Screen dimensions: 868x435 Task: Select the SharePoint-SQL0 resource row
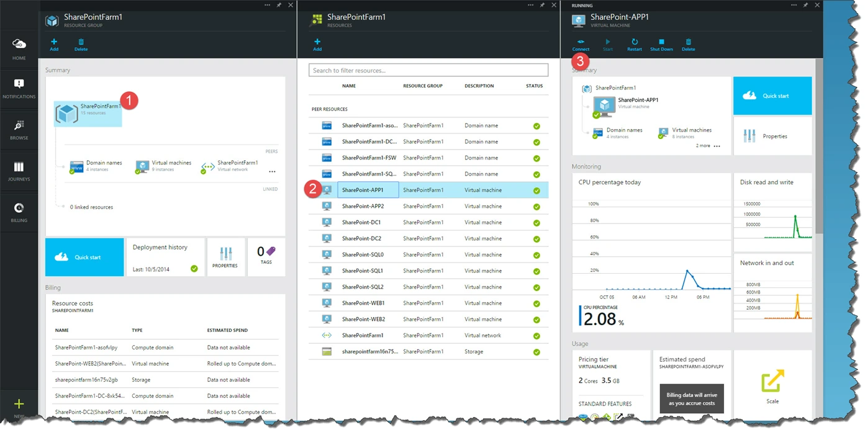428,254
